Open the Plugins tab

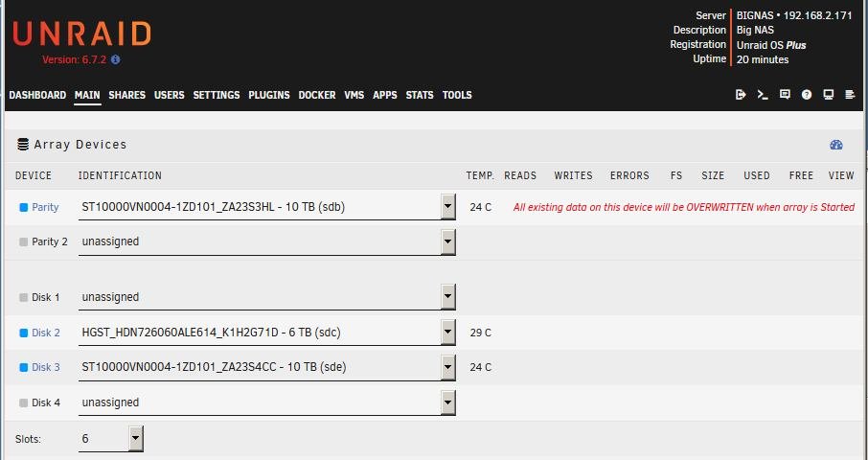[x=269, y=95]
